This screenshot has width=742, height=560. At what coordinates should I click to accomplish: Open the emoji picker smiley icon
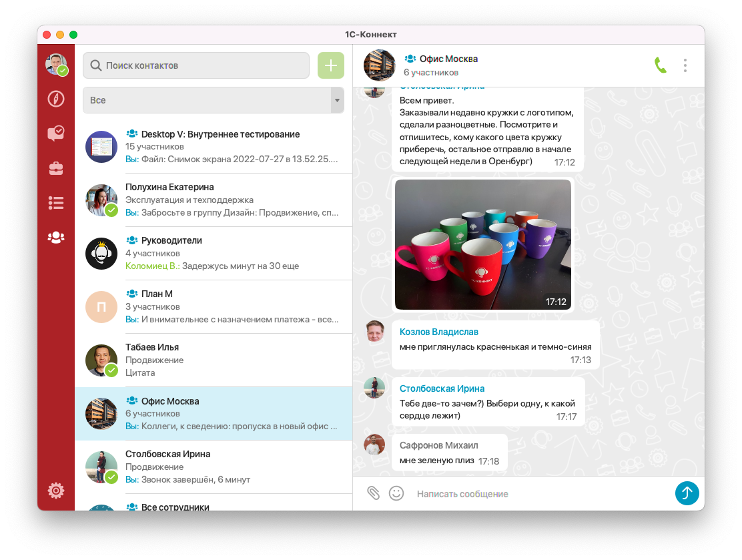[x=396, y=493]
